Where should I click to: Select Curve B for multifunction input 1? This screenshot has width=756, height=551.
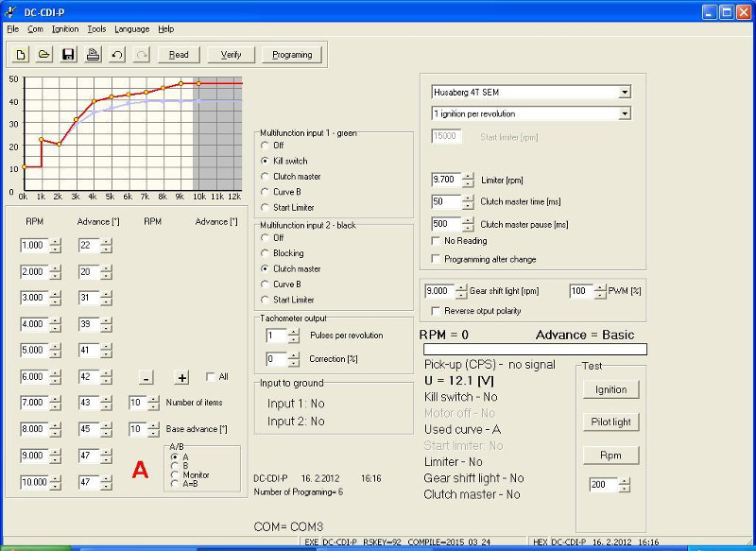[x=266, y=192]
